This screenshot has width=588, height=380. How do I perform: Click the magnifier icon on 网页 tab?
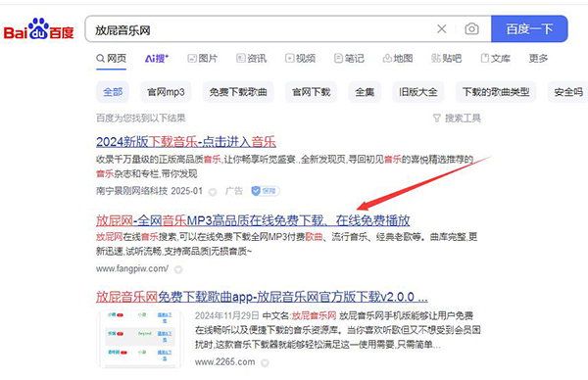100,59
